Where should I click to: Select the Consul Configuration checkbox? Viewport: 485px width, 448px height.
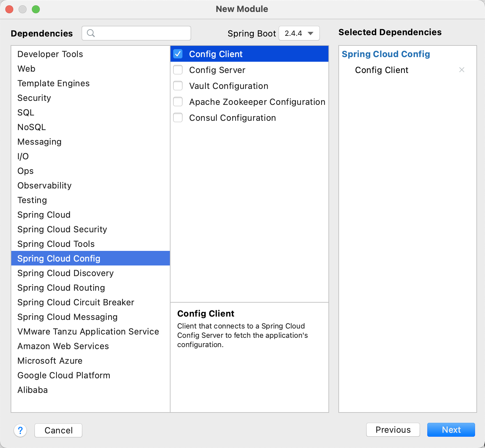(x=178, y=118)
